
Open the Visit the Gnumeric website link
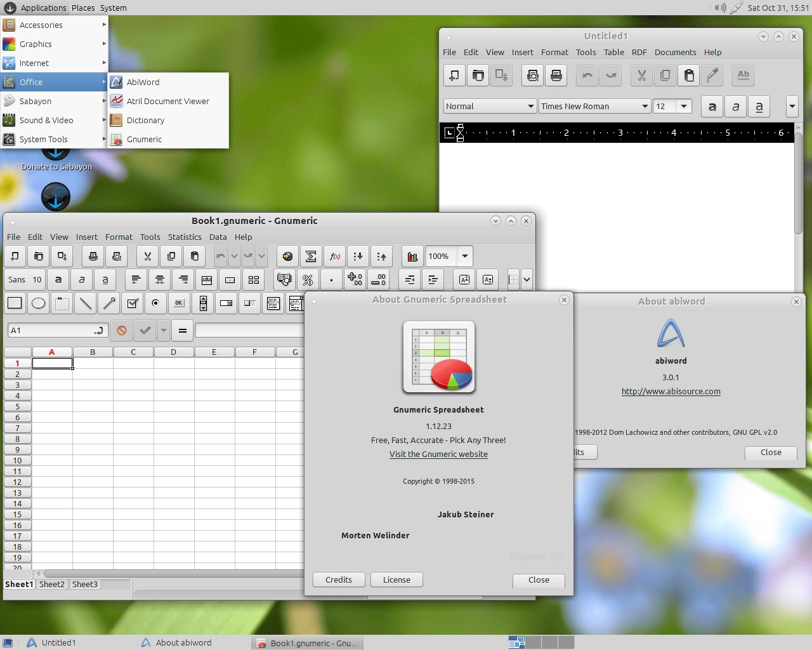click(x=438, y=454)
